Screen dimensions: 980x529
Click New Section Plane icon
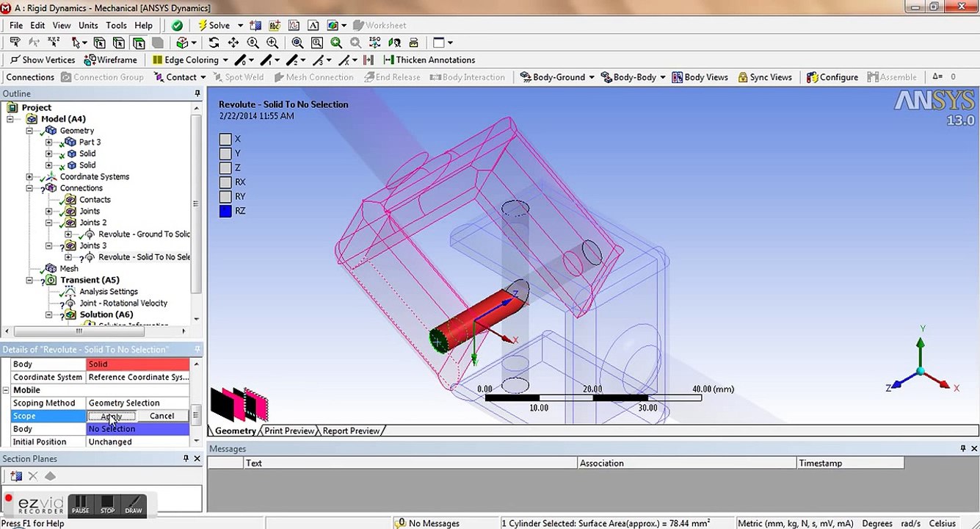point(16,476)
